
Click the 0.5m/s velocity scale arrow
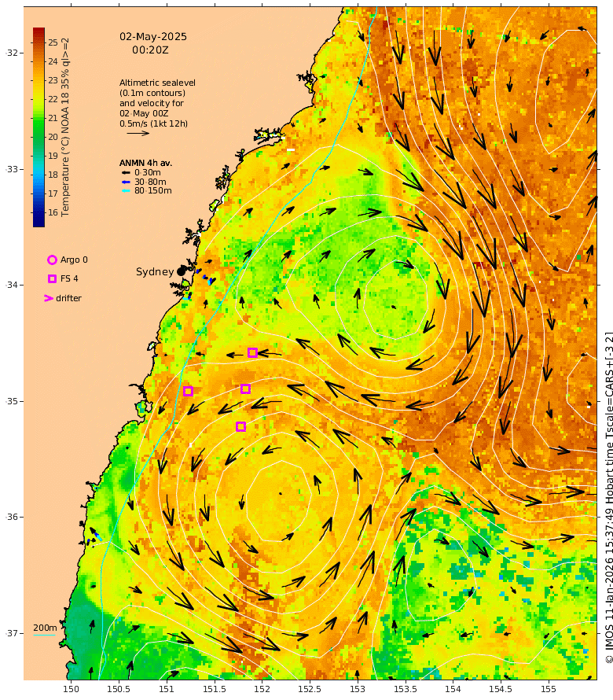click(x=138, y=133)
